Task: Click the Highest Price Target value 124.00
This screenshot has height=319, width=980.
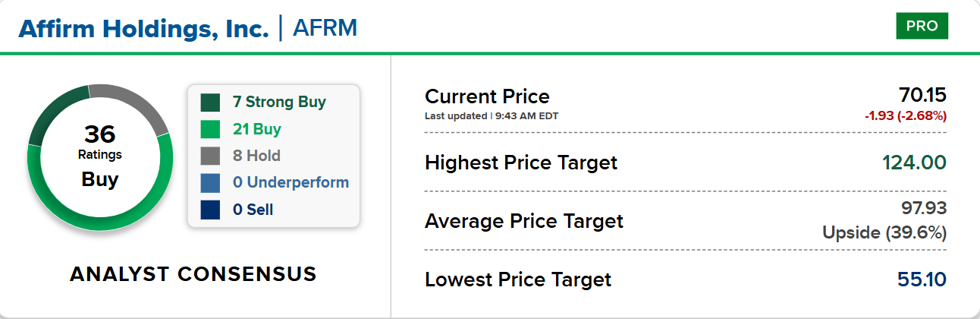Action: point(915,162)
